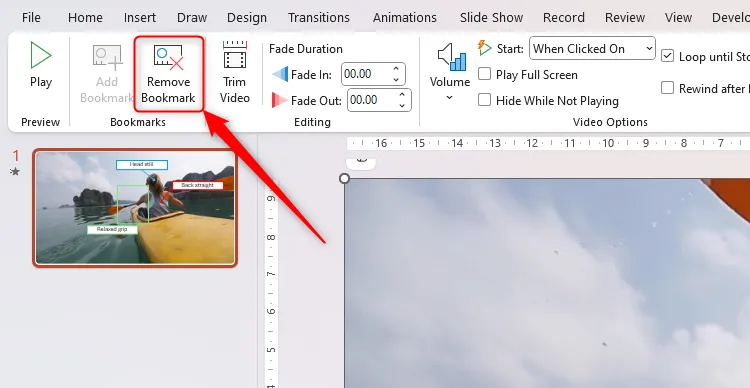Click the animation star under slide 1
This screenshot has height=388, width=750.
click(x=15, y=171)
